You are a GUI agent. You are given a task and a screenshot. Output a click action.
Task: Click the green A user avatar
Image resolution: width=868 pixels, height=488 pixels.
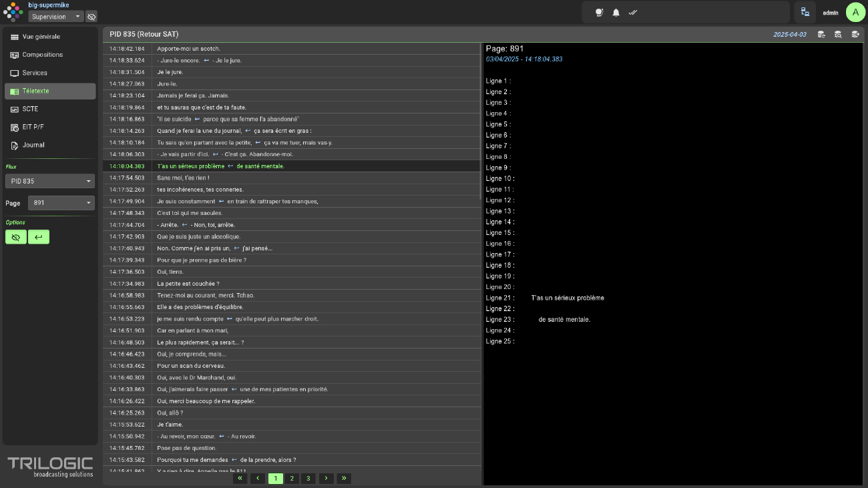point(856,12)
